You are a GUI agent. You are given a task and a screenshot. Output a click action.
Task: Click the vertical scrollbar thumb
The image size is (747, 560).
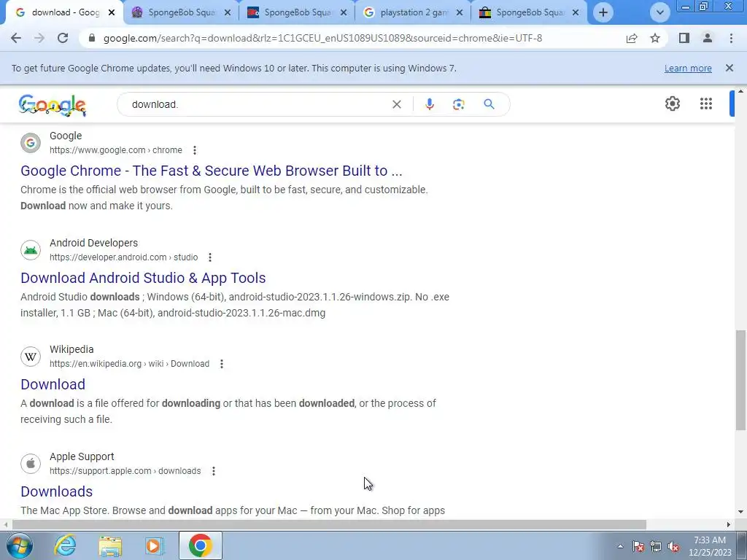coord(740,379)
